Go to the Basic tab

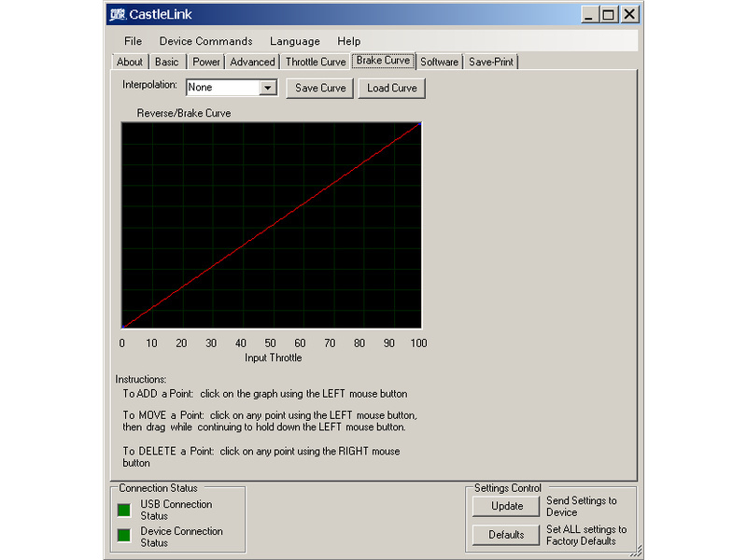tap(167, 63)
